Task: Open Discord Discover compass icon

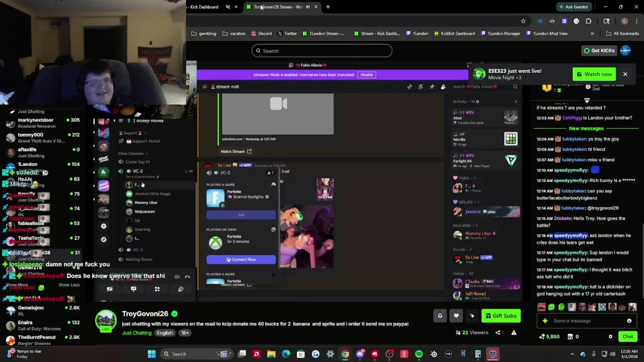Action: 104,239
